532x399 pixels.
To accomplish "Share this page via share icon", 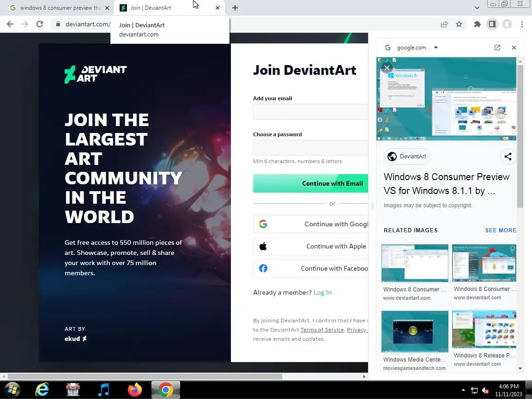I will tap(444, 24).
